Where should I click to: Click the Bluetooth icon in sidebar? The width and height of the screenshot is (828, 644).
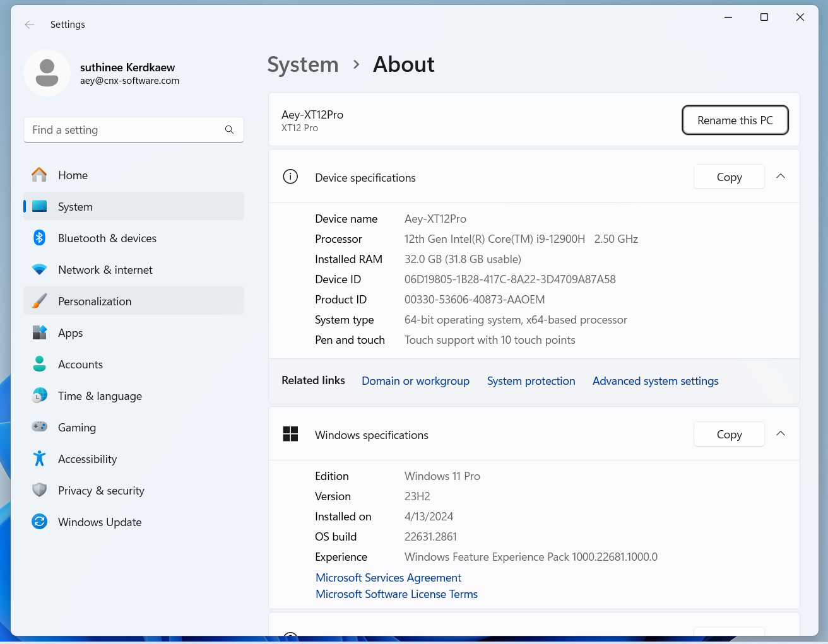pos(39,238)
